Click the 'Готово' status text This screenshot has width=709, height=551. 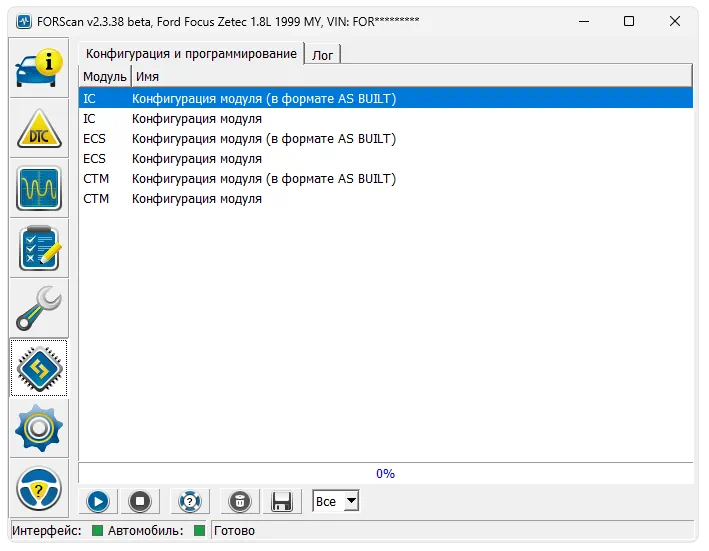234,530
